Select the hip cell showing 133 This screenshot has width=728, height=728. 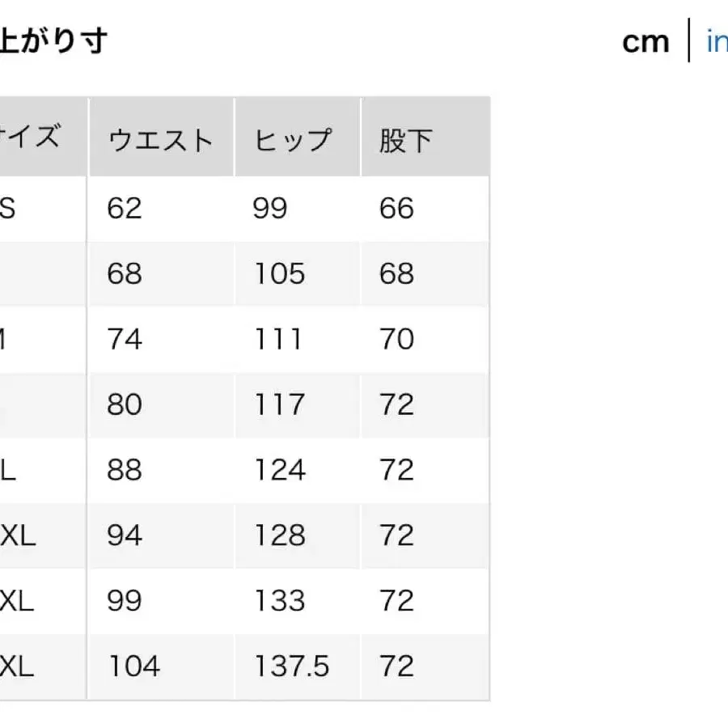tap(279, 601)
